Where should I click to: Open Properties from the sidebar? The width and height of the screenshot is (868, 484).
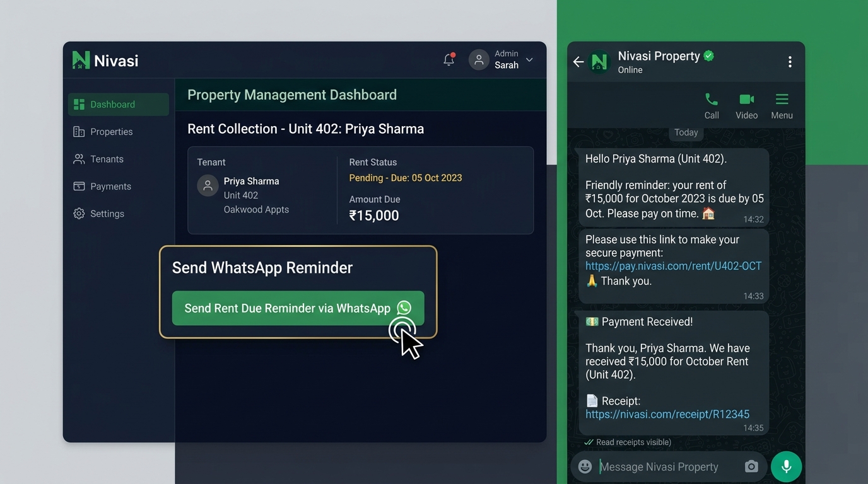pyautogui.click(x=103, y=132)
